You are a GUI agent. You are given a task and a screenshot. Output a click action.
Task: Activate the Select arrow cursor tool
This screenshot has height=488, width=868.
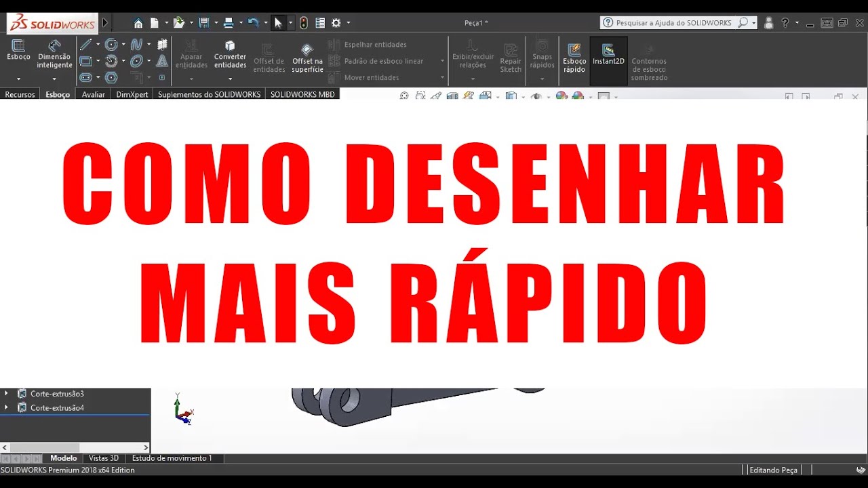click(x=278, y=23)
